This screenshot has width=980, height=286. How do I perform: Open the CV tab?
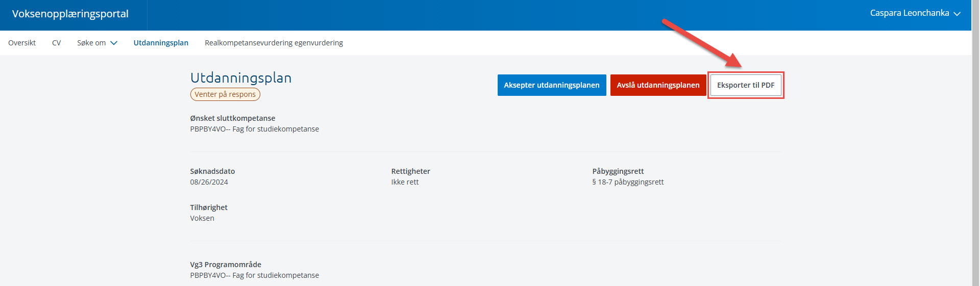tap(57, 43)
